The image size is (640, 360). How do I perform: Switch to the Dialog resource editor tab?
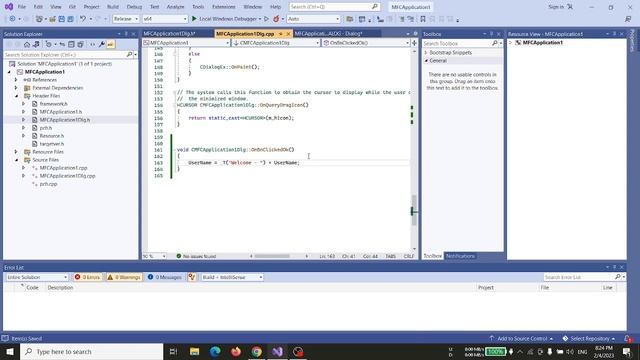click(x=329, y=34)
